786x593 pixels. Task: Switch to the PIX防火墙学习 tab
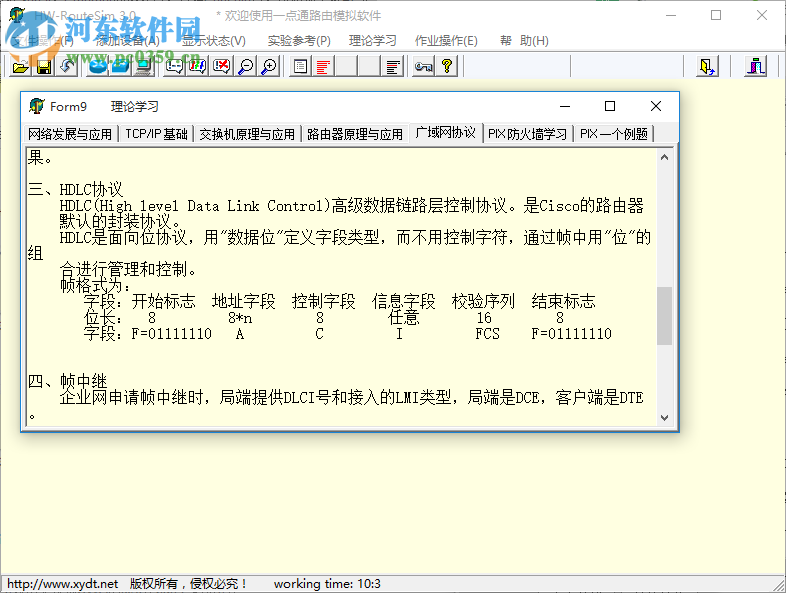click(x=527, y=134)
